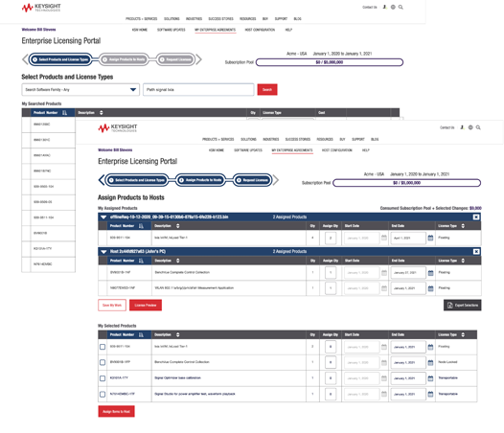Open Products + Services menu in front page
The height and width of the screenshot is (433, 504).
(x=218, y=139)
